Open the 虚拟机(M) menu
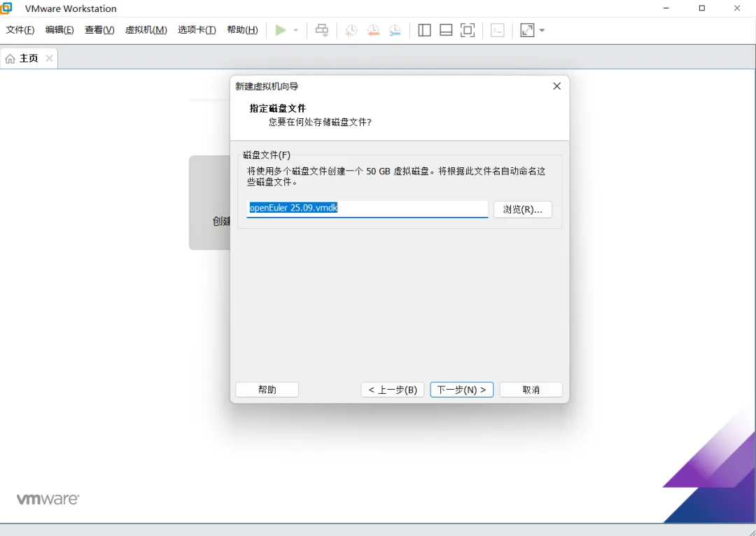The height and width of the screenshot is (536, 756). pos(146,30)
